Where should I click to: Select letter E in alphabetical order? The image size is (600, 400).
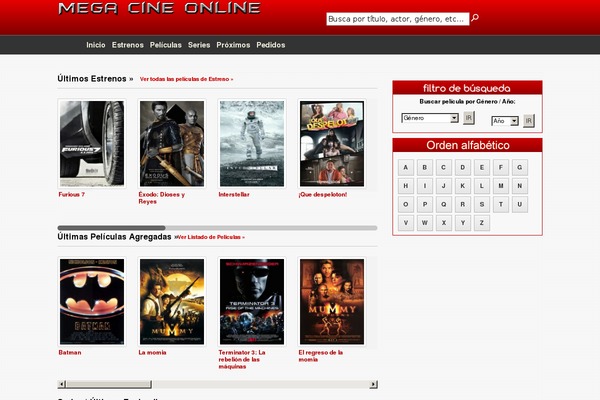482,167
